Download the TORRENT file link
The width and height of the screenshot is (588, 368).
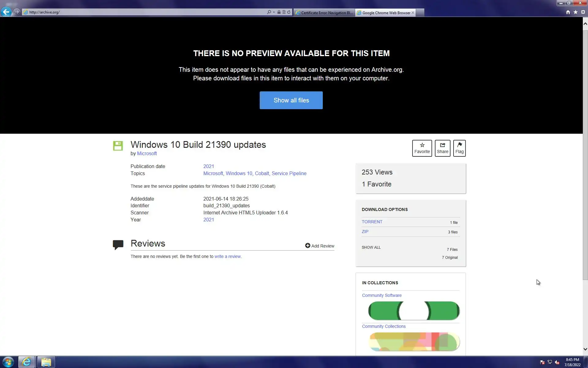[x=372, y=222]
